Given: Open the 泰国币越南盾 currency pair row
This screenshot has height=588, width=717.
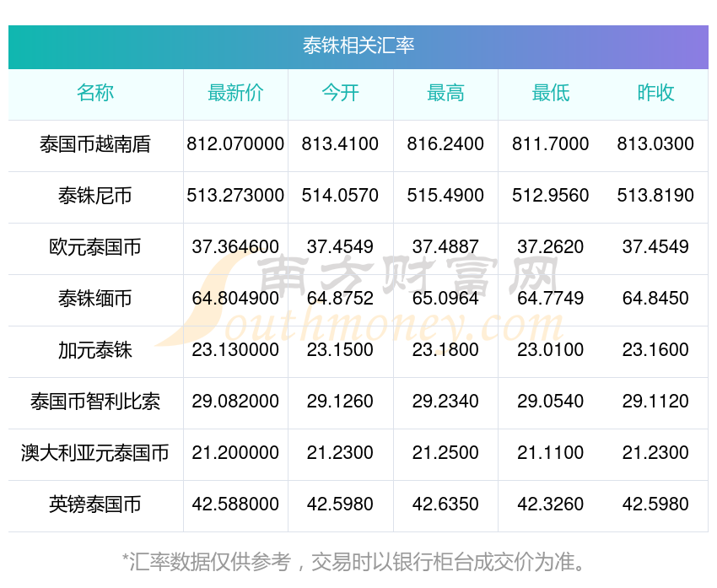Looking at the screenshot, I should point(95,144).
